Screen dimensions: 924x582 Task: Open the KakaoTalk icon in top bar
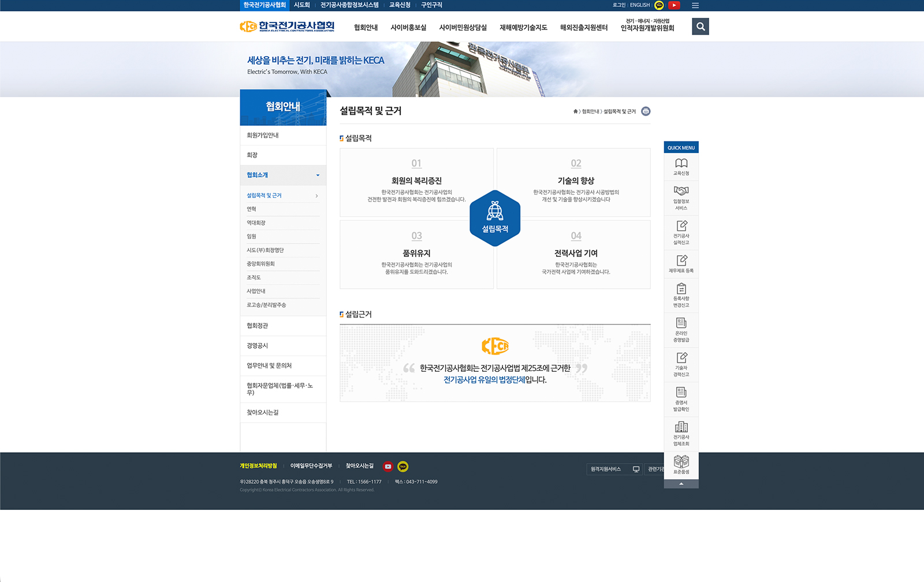tap(659, 5)
